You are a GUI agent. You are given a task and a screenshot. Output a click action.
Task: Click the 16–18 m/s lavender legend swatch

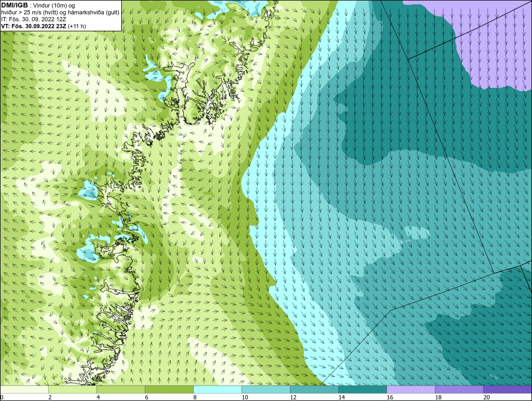pos(411,389)
